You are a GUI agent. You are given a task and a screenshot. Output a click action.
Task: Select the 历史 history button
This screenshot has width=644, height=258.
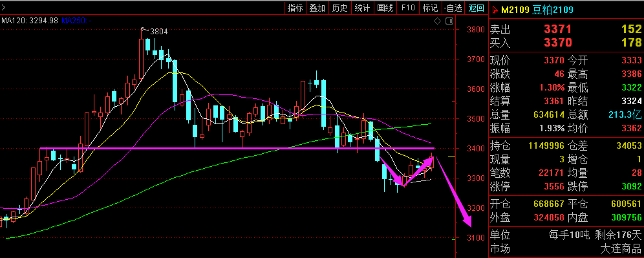pos(339,8)
